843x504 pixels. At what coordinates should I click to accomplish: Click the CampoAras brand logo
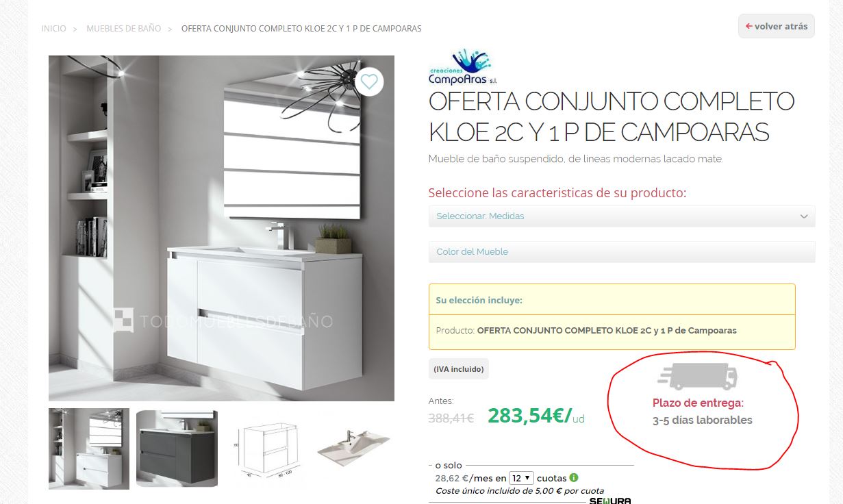click(x=461, y=68)
